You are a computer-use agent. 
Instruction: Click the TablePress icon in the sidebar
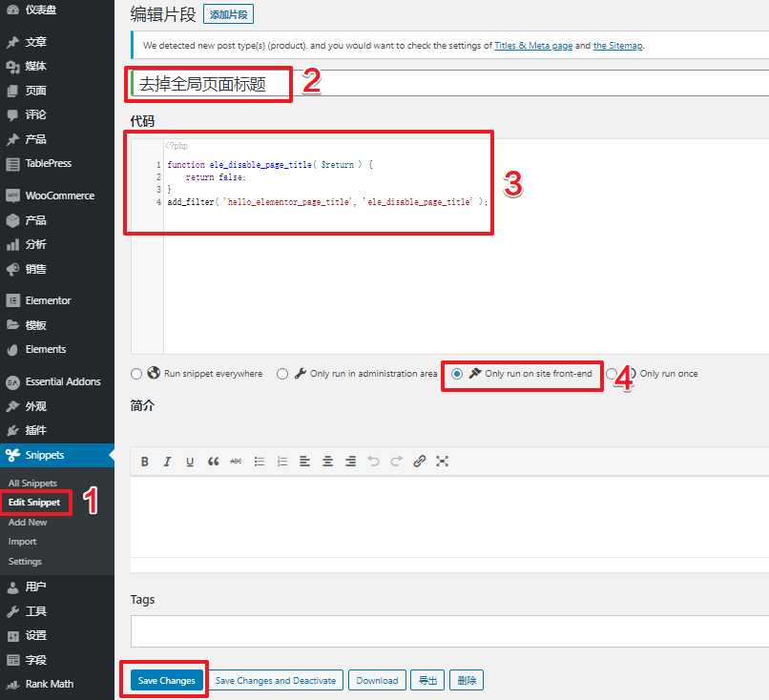pos(12,164)
